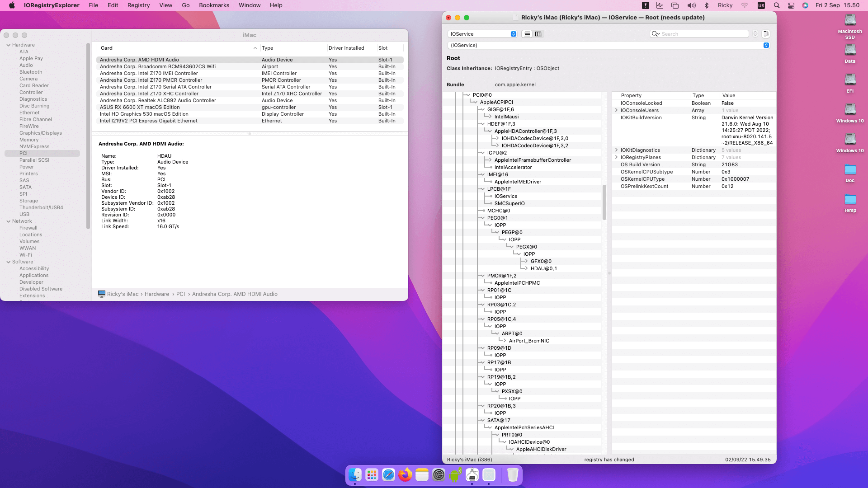Select Graphics/Displays in the sidebar

coord(40,133)
